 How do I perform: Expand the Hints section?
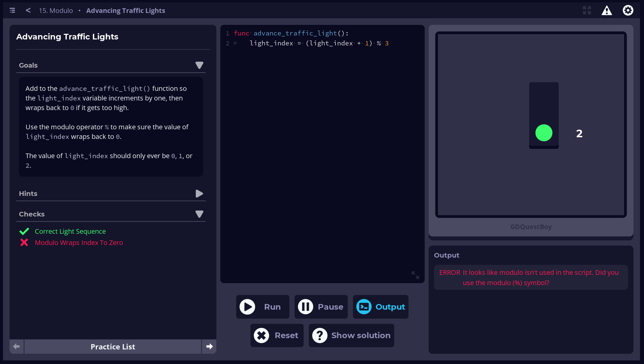(x=199, y=194)
